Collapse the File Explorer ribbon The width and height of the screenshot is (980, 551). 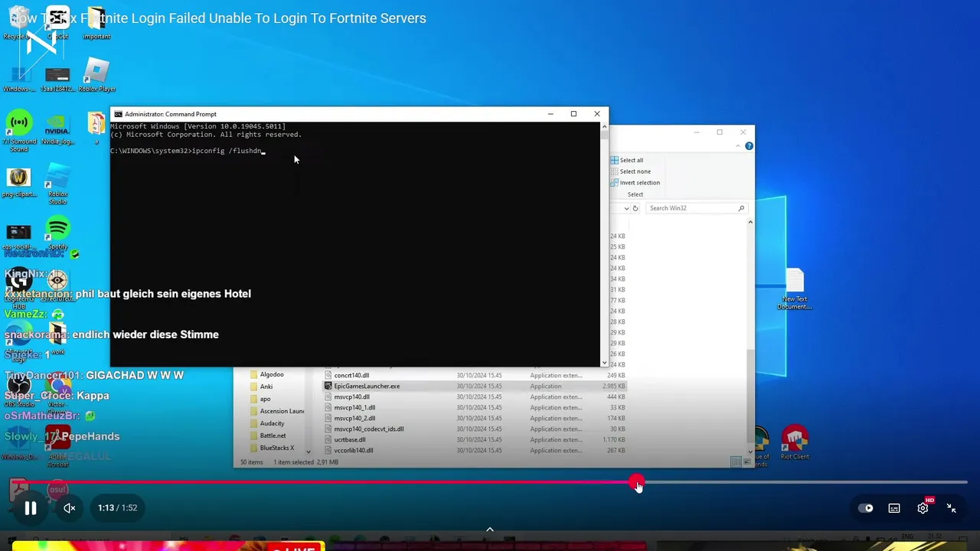[737, 146]
